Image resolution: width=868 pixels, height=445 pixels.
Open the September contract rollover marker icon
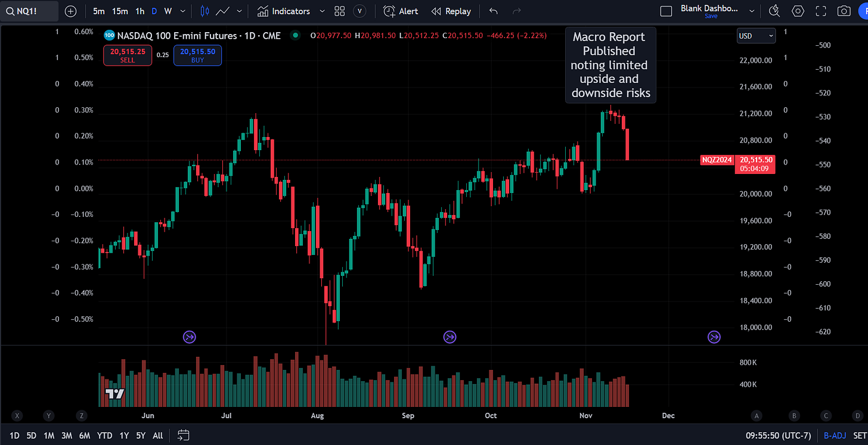point(449,338)
